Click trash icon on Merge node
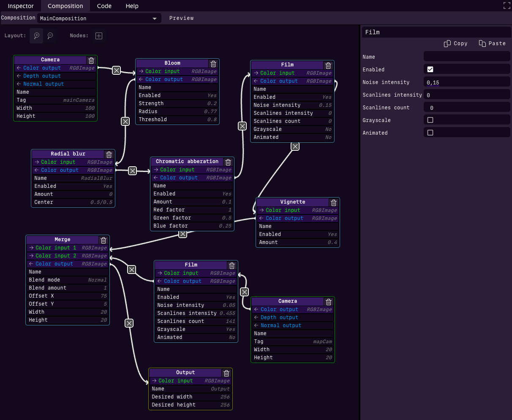The width and height of the screenshot is (512, 420). tap(103, 240)
